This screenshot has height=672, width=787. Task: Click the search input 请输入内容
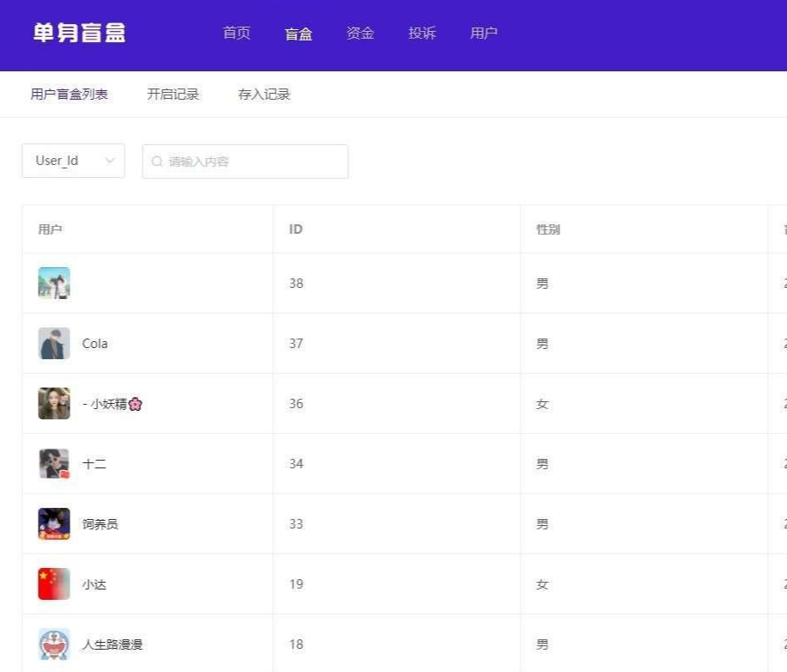click(245, 161)
